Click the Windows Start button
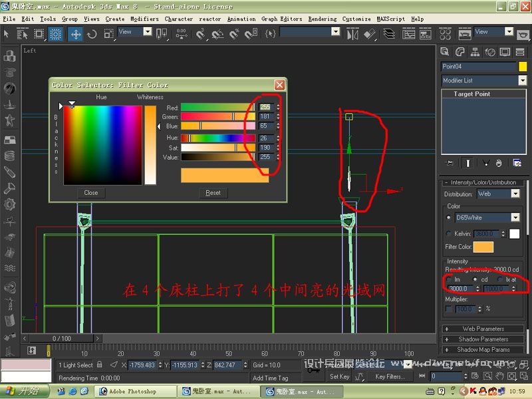This screenshot has height=399, width=532. click(x=25, y=391)
